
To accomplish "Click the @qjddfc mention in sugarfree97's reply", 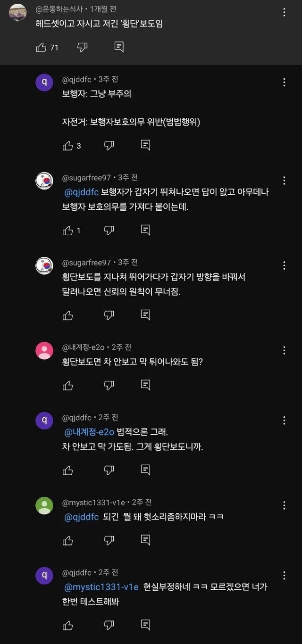I will point(81,192).
